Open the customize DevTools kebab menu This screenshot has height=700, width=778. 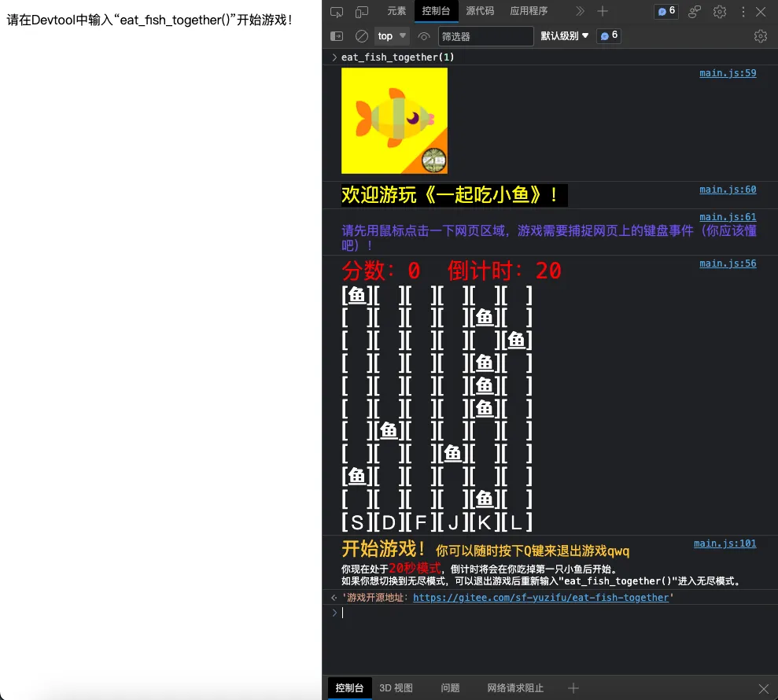pyautogui.click(x=742, y=11)
